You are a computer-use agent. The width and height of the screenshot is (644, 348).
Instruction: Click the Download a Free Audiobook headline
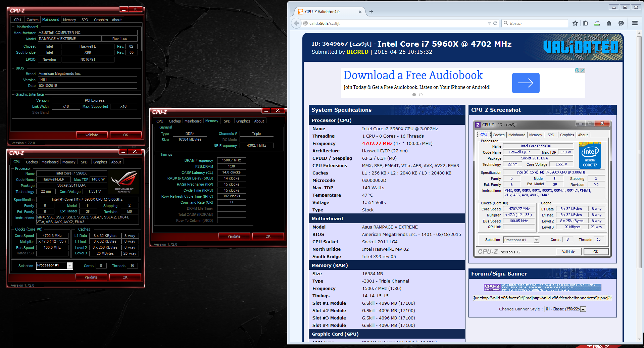413,75
